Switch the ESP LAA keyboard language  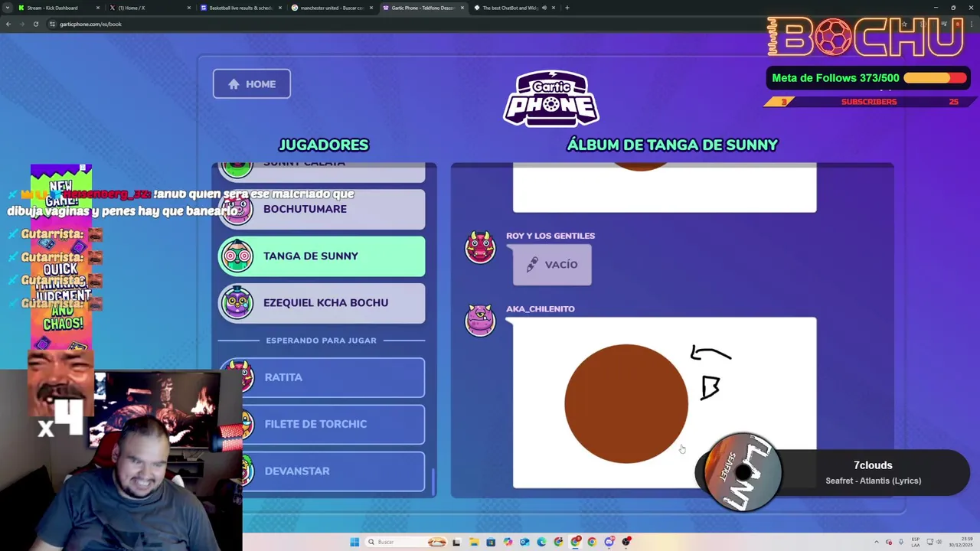(x=916, y=542)
